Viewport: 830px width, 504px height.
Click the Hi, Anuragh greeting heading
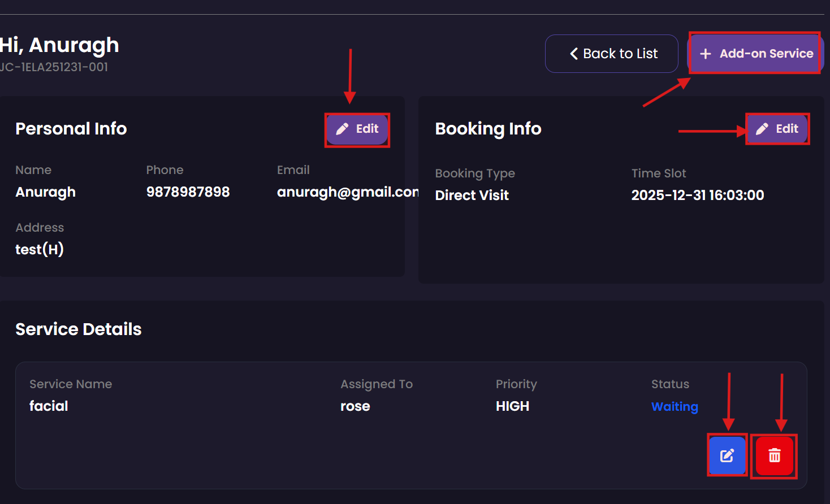[x=59, y=45]
